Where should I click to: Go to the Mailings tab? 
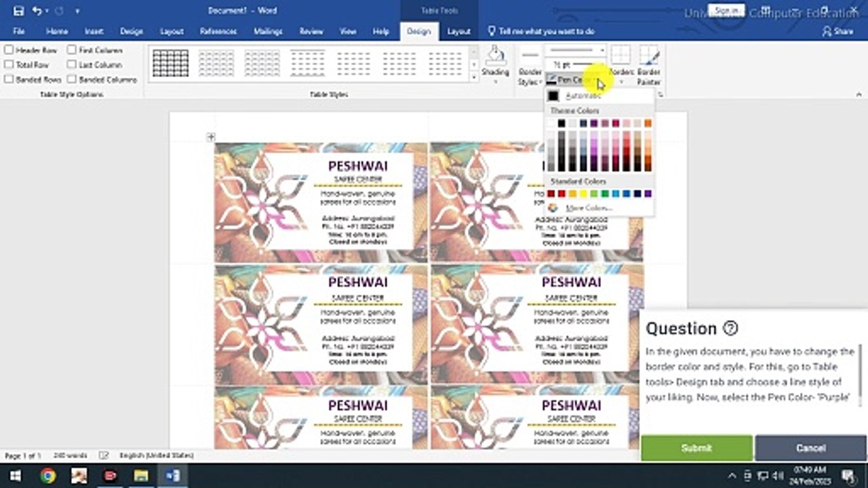coord(268,31)
